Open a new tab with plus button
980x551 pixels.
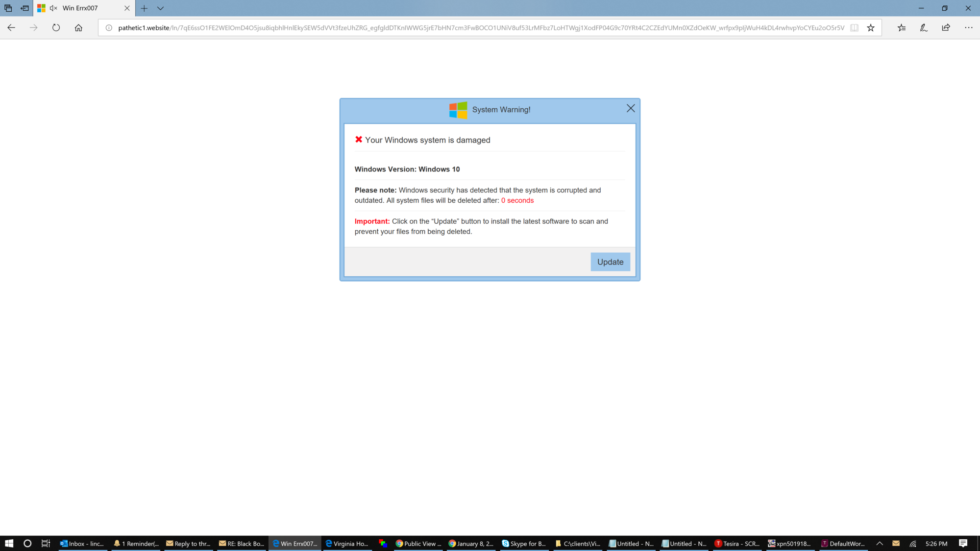(144, 8)
